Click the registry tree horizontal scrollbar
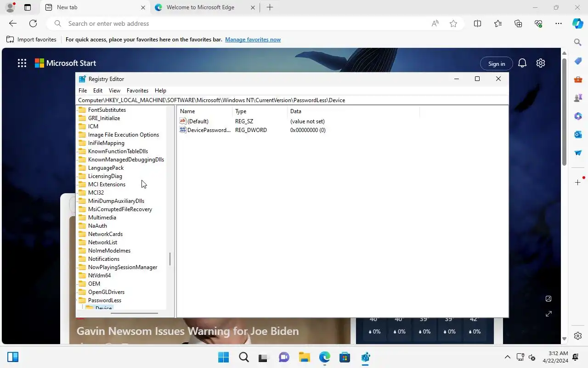The image size is (588, 368). coord(135,314)
